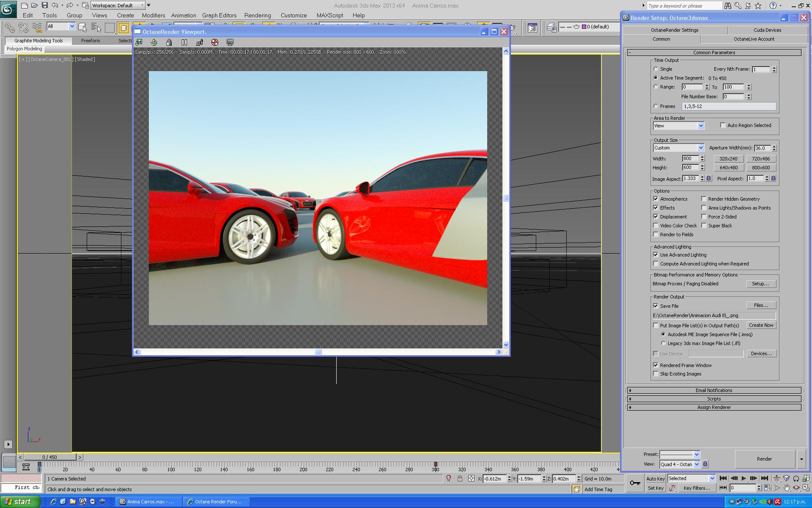Screen dimensions: 812x508
Task: Pause the Octane render
Action: pos(184,42)
